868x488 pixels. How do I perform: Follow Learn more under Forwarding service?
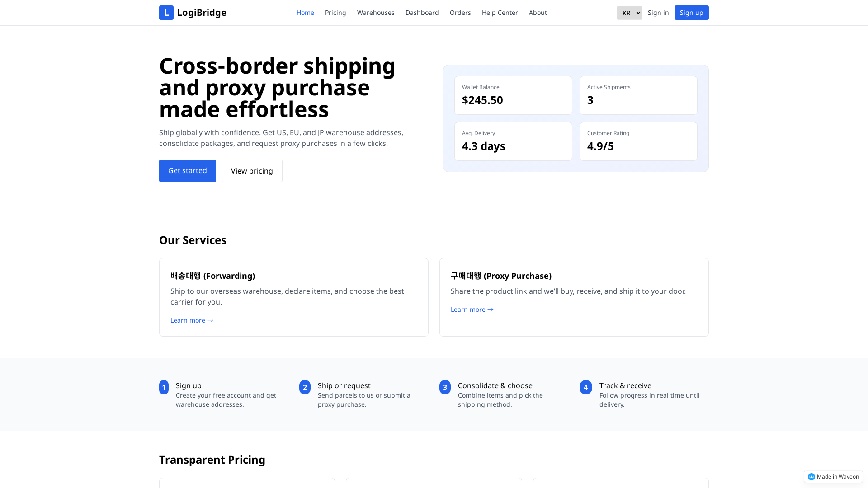click(x=192, y=320)
